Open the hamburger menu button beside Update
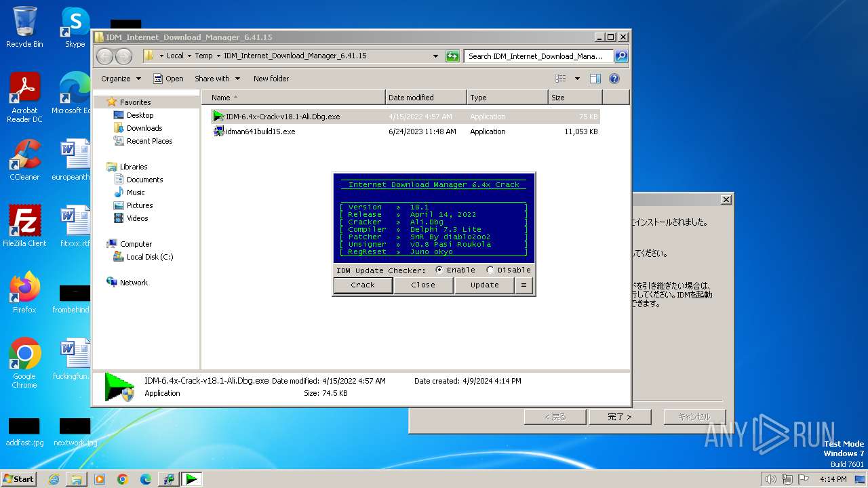 (x=524, y=285)
